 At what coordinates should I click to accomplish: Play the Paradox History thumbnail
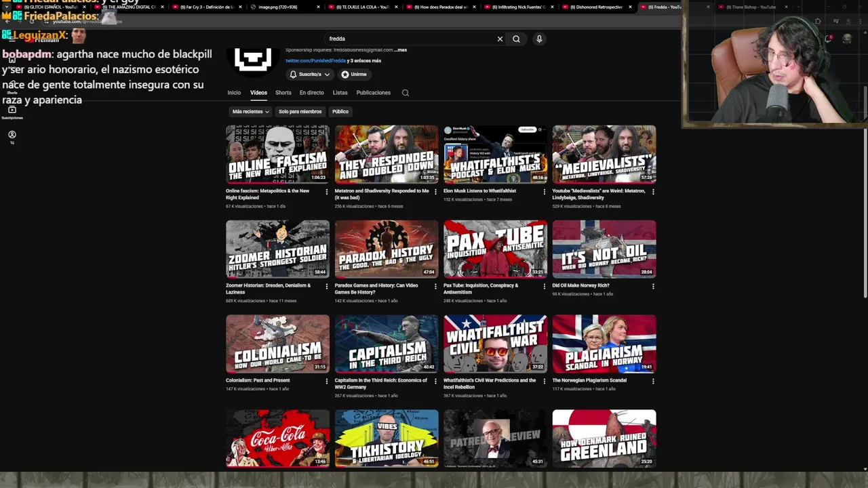(387, 249)
